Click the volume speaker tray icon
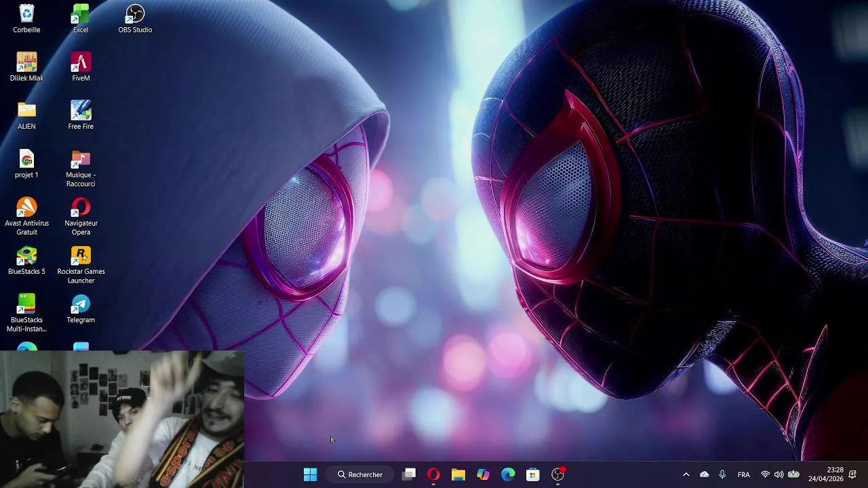The image size is (868, 488). point(778,474)
